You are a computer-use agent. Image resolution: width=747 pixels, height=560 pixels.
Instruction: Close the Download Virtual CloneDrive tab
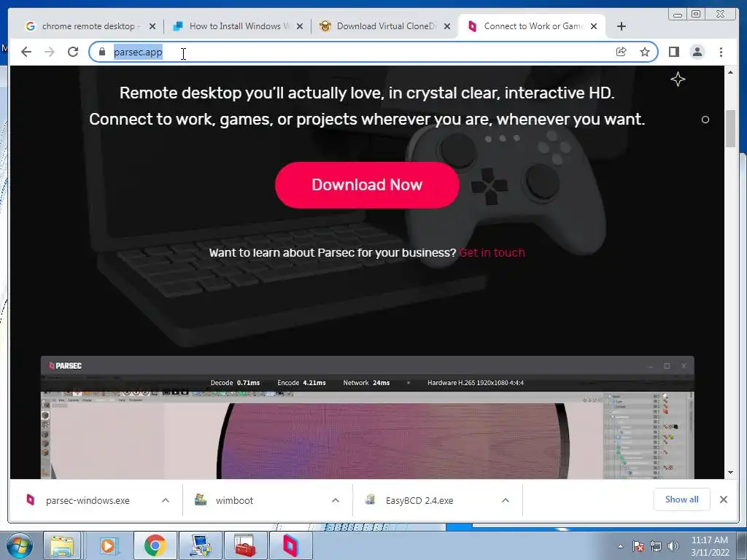click(447, 26)
